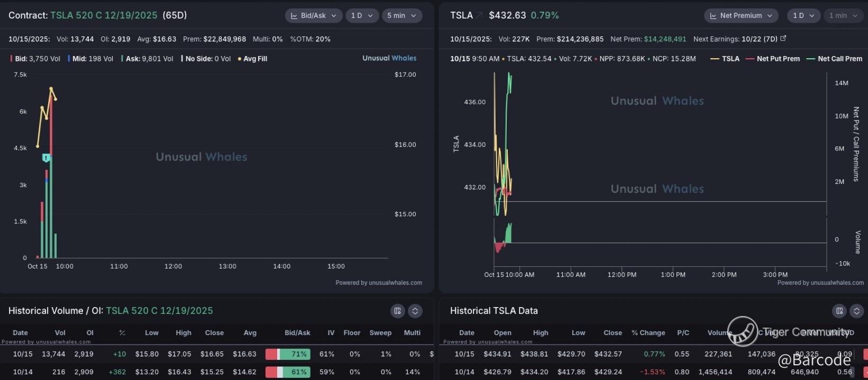Click the $432.63 TSLA price
Viewport: 868px width, 380px height.
[x=507, y=15]
